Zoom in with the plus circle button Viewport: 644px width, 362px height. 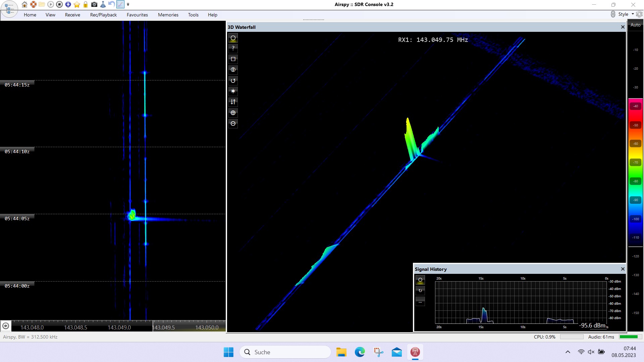[233, 113]
